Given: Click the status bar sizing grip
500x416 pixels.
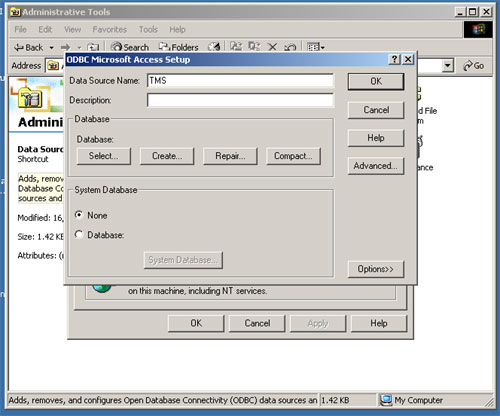Looking at the screenshot, I should click(x=489, y=403).
